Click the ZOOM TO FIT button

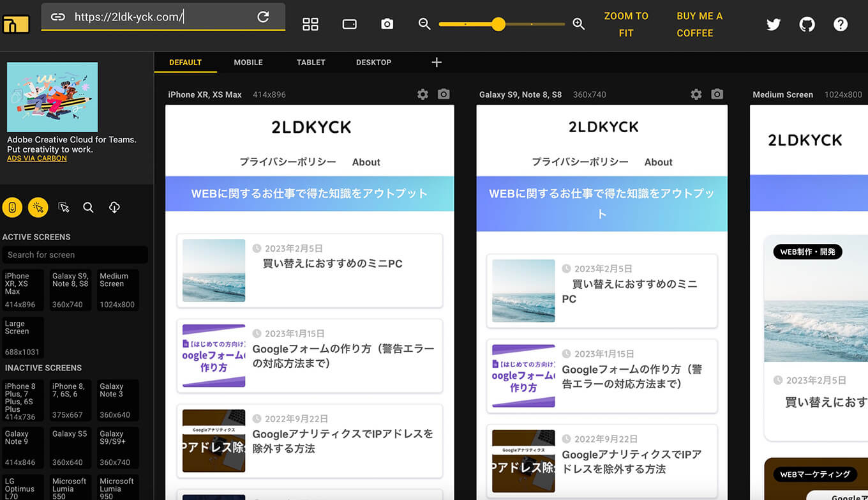coord(625,24)
